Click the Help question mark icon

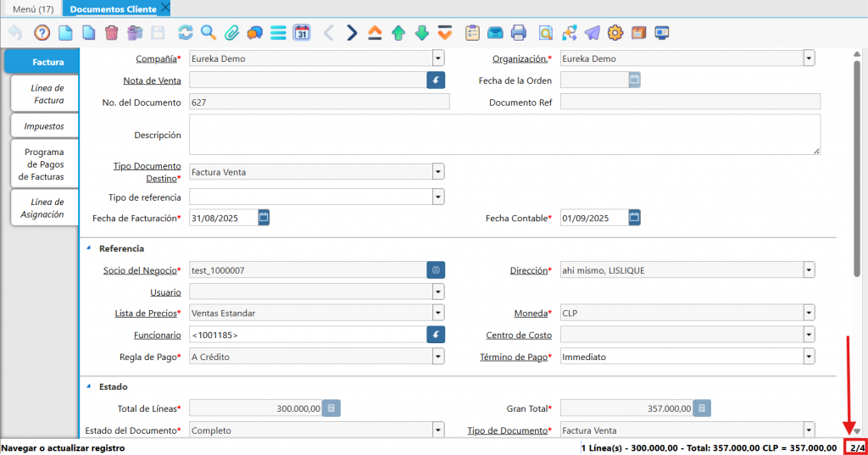point(42,33)
